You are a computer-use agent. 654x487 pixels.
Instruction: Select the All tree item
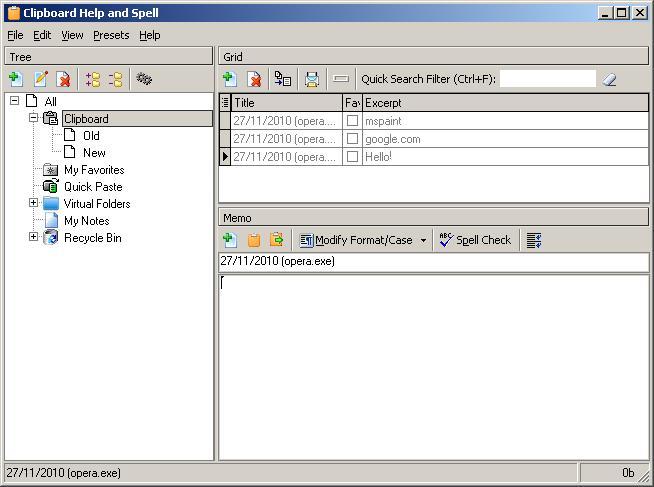coord(50,101)
